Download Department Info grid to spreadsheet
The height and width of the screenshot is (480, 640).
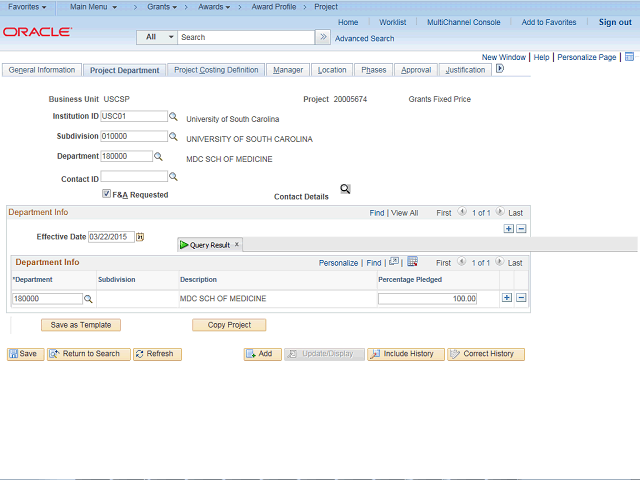[412, 262]
